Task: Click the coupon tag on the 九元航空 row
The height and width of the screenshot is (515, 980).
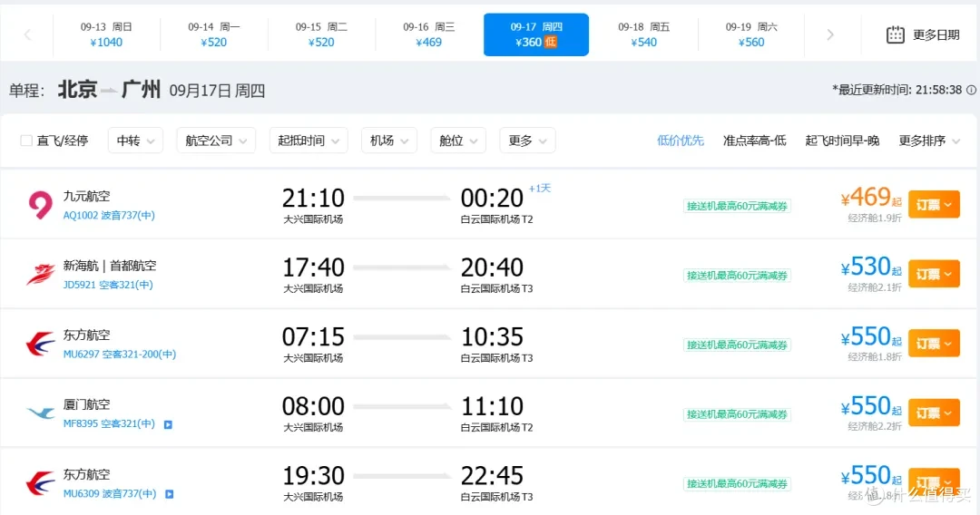Action: point(737,206)
